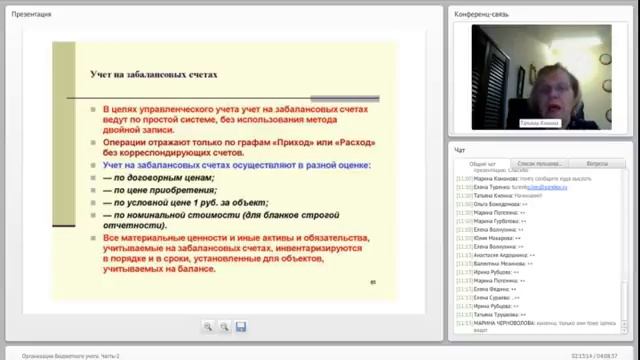
Task: Click the Валентина Мезинова chat message
Action: pos(494,264)
